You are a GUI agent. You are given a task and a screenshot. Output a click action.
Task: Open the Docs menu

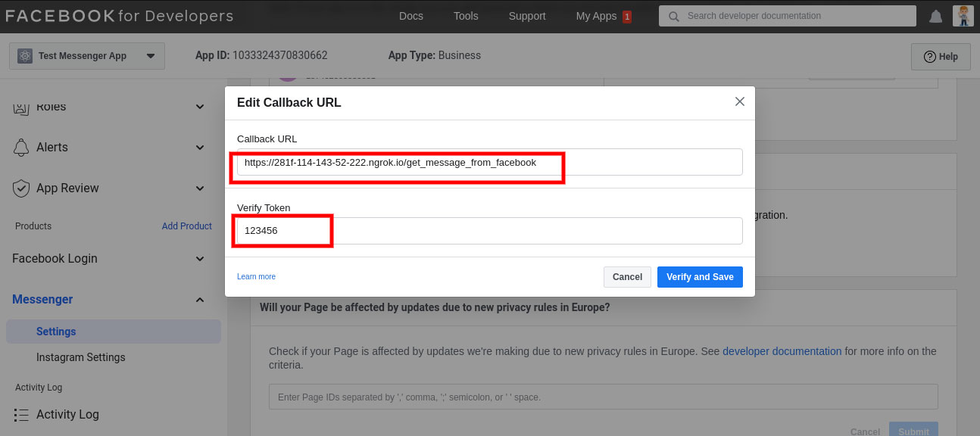click(x=411, y=16)
